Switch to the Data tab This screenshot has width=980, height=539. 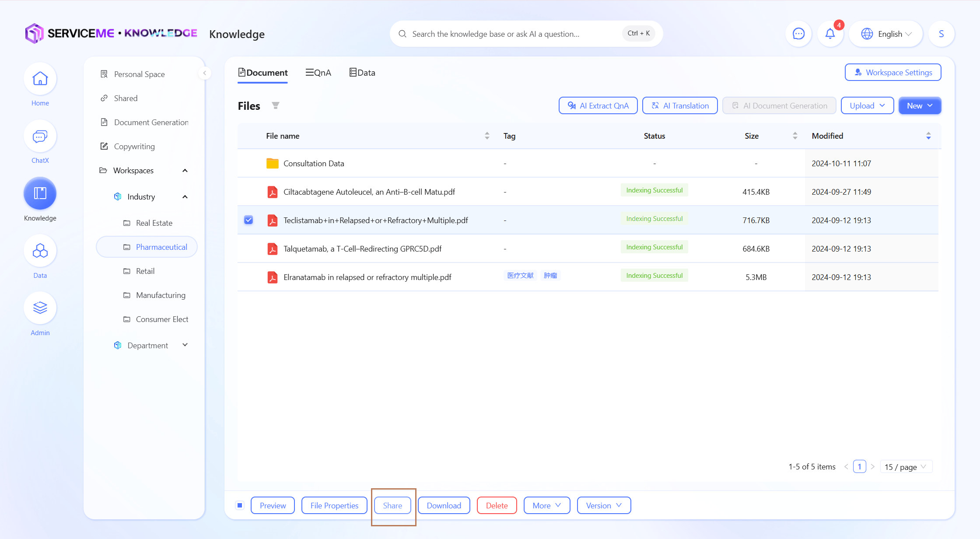click(x=362, y=73)
